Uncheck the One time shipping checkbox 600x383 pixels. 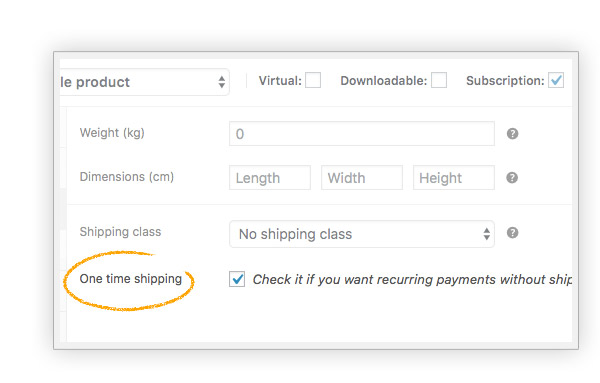pyautogui.click(x=237, y=279)
